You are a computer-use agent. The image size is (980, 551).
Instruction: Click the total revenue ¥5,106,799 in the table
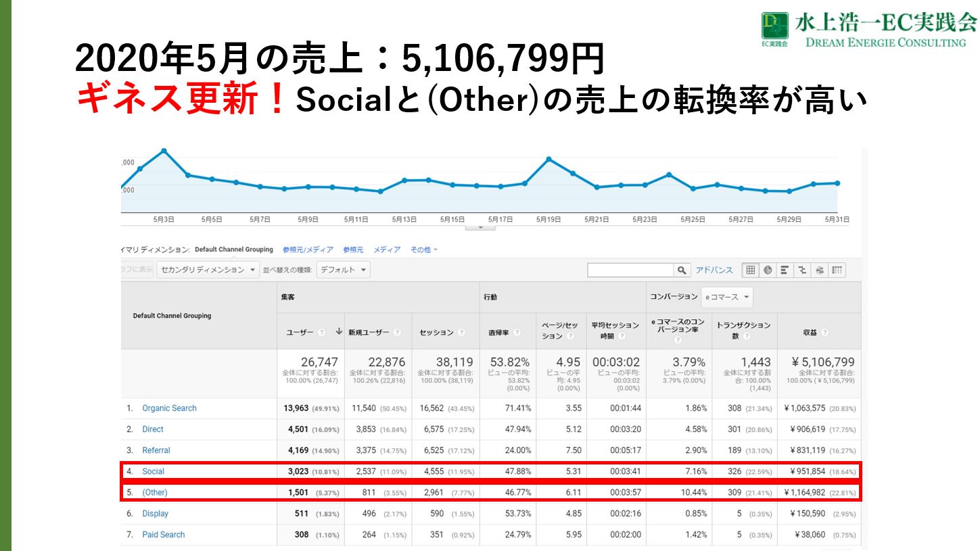823,362
